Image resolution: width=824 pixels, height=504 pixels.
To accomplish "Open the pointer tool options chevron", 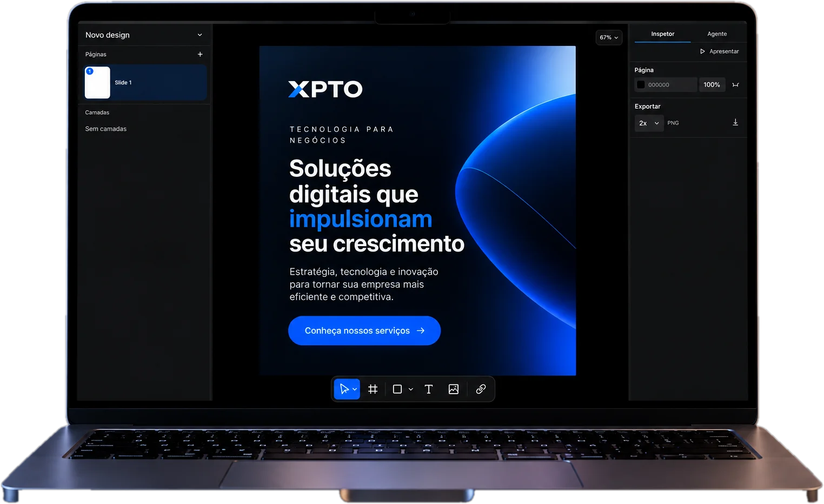I will pyautogui.click(x=355, y=389).
